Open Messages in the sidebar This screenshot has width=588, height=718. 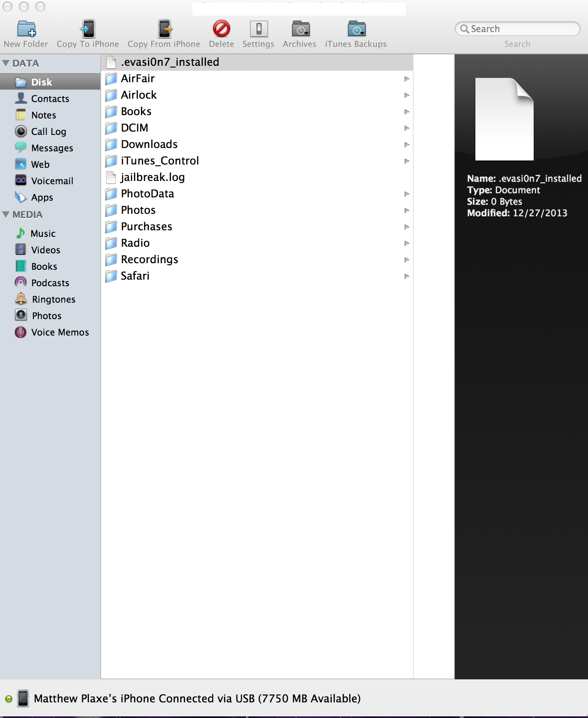pos(50,148)
